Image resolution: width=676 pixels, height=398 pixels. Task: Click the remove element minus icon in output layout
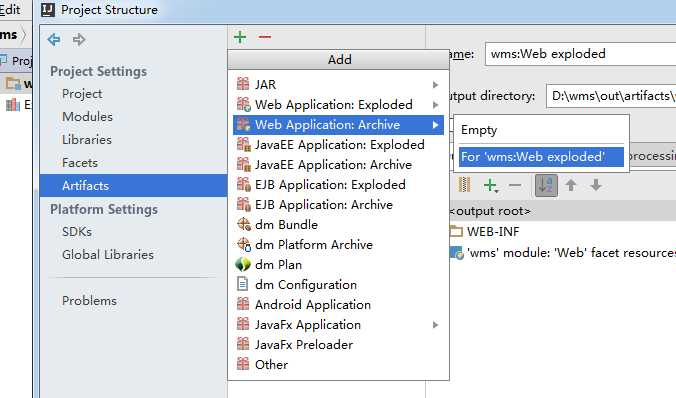click(x=515, y=185)
